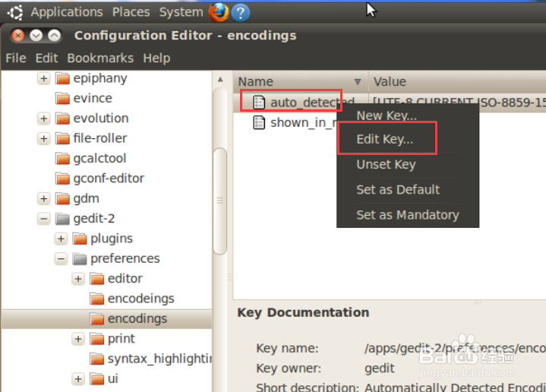Click the print folder icon
This screenshot has width=546, height=392.
pyautogui.click(x=96, y=339)
